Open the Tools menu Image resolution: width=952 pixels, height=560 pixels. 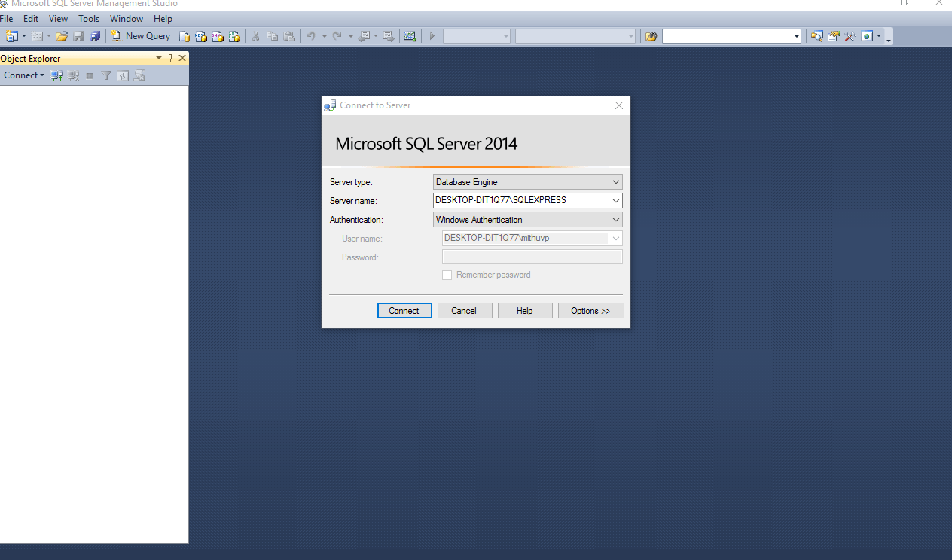coord(89,18)
